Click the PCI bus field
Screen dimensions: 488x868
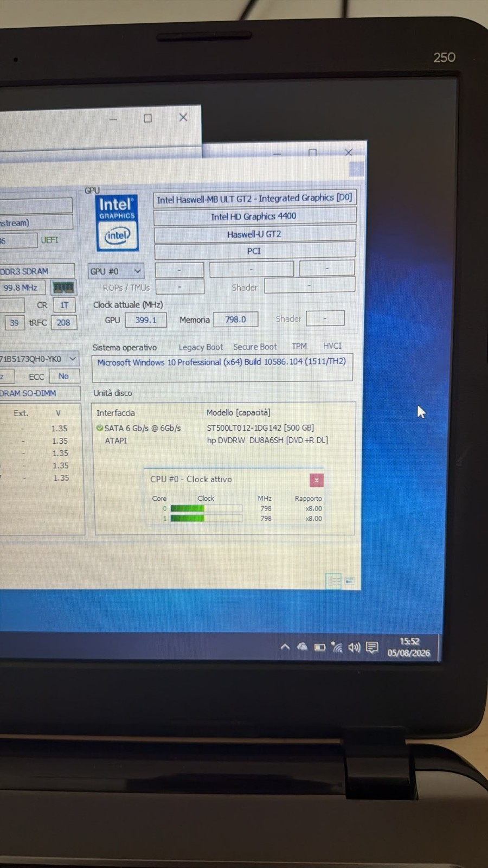(255, 251)
